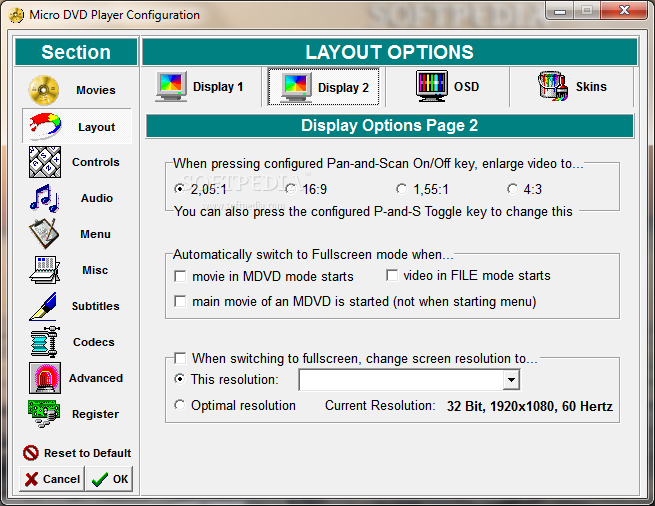Screen dimensions: 655x506
Task: Switch to the Display 2 tab label
Action: pos(343,88)
